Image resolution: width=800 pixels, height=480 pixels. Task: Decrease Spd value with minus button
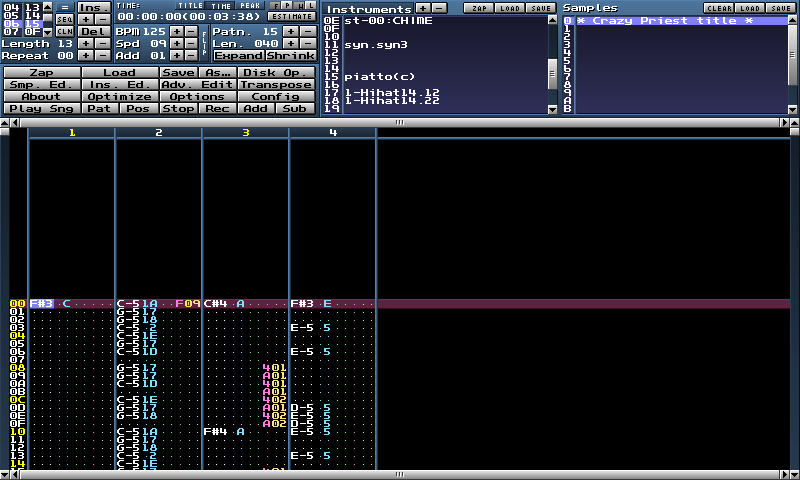click(x=192, y=44)
